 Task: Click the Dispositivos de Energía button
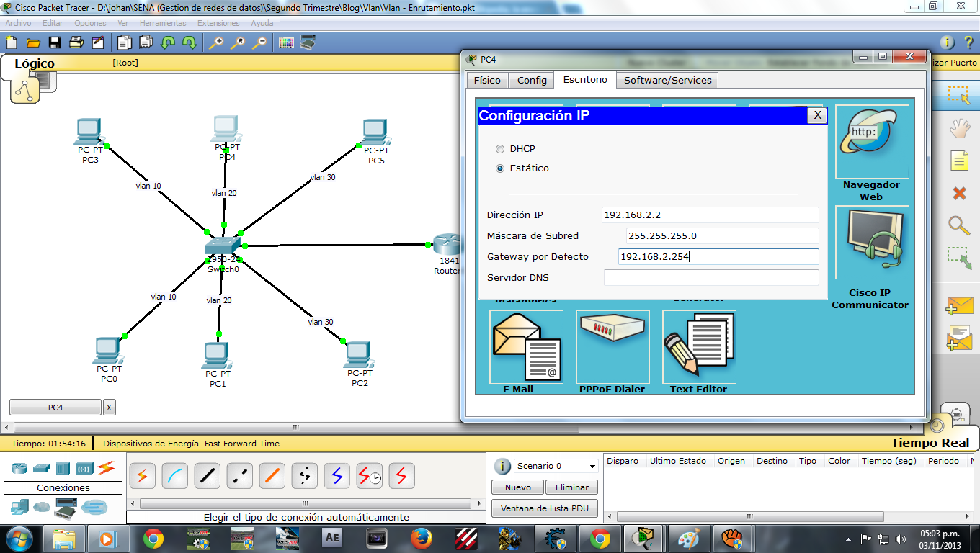[151, 444]
